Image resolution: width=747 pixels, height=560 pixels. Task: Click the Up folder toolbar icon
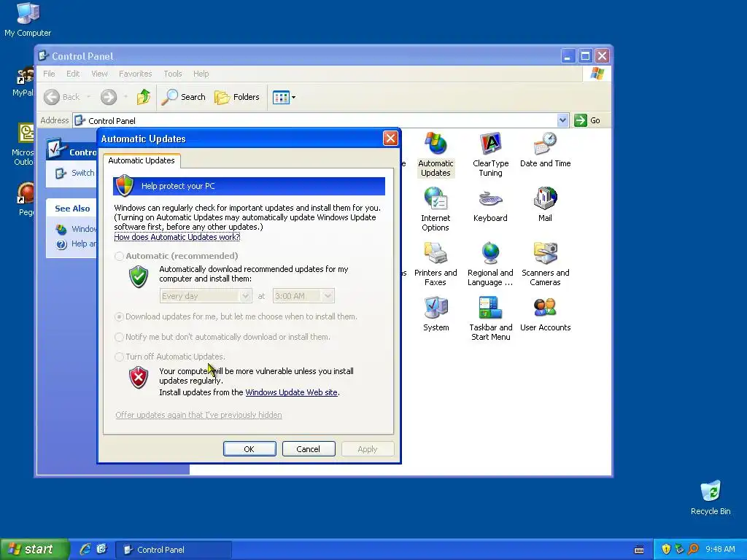click(x=144, y=97)
